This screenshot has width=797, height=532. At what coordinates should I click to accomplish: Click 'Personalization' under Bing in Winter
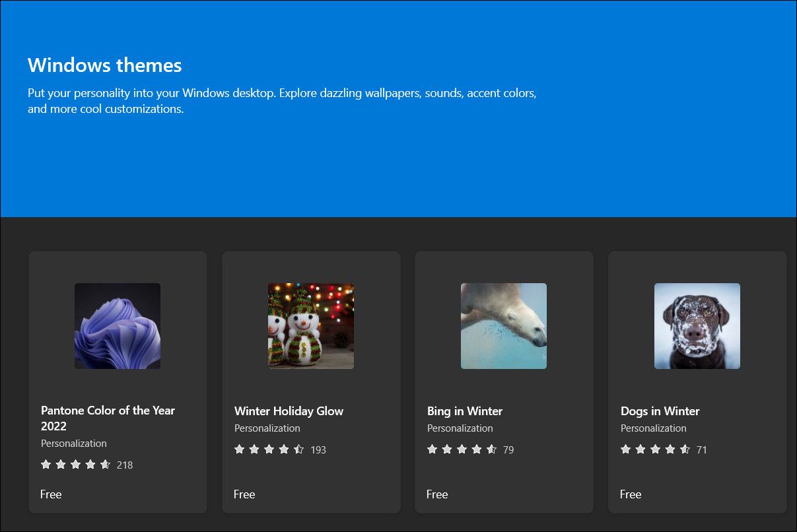[460, 428]
